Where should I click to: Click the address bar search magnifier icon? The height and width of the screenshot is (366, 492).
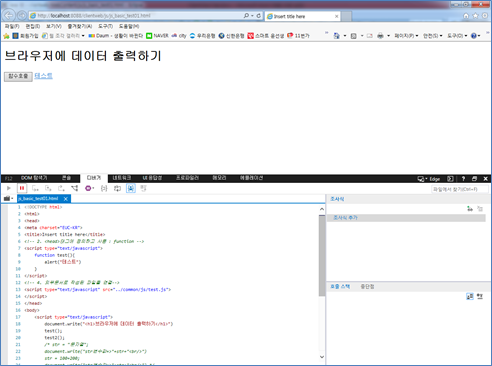click(x=246, y=16)
